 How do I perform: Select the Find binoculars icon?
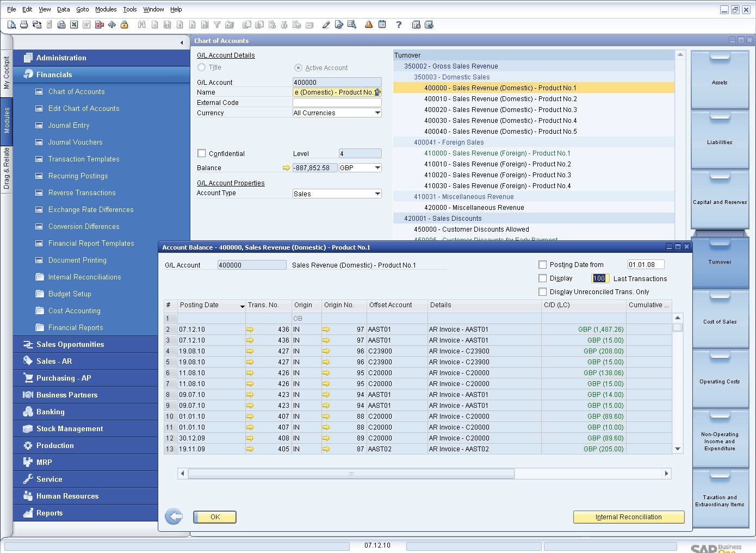click(x=142, y=24)
